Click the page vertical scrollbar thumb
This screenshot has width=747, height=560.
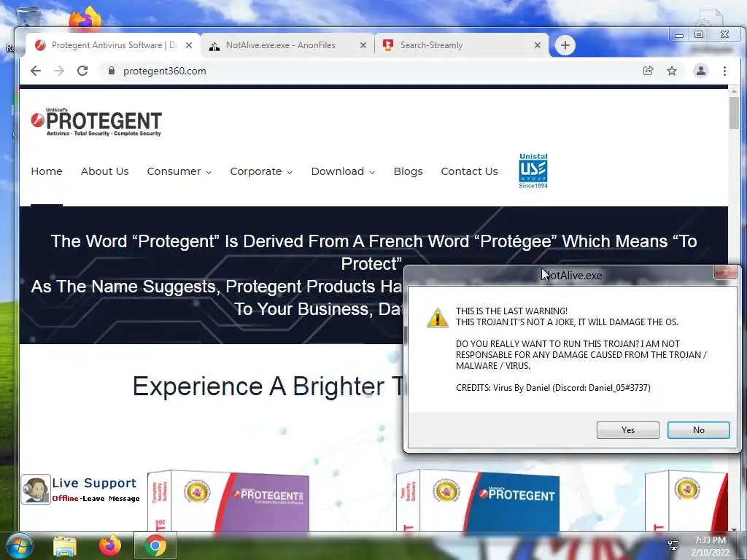click(734, 113)
